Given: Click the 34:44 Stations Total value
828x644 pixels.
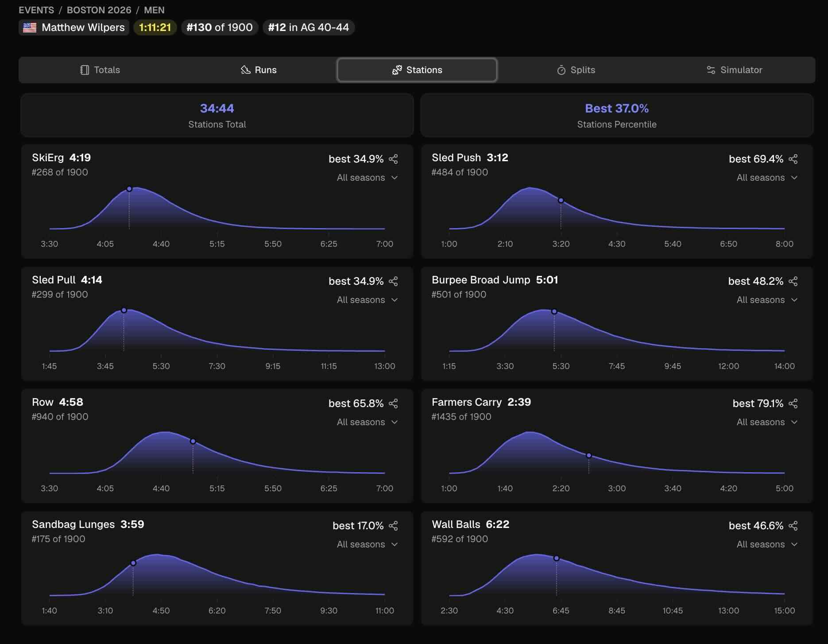Looking at the screenshot, I should tap(217, 109).
